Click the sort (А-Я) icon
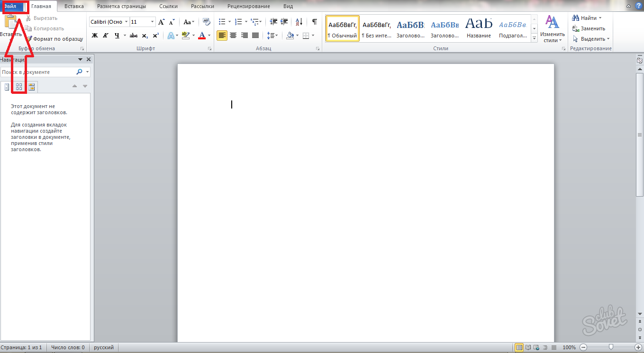 [299, 22]
